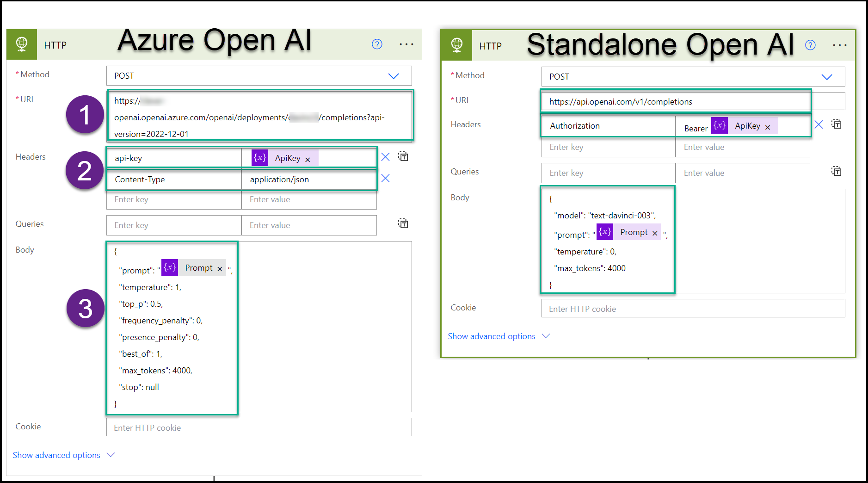Click empty Azure header Enter key field
Screen dimensions: 868x483
[174, 199]
